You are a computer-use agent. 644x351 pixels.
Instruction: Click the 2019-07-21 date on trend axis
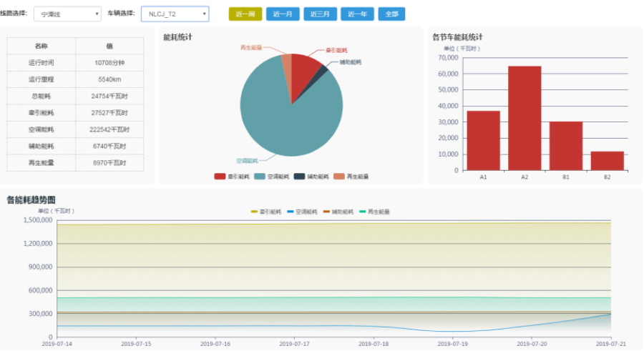click(611, 344)
